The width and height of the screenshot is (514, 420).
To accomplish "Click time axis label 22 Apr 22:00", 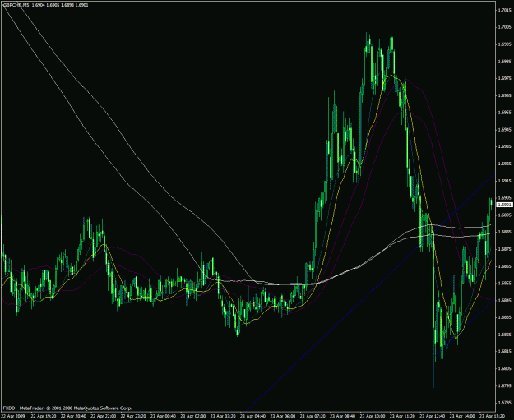I will [103, 416].
